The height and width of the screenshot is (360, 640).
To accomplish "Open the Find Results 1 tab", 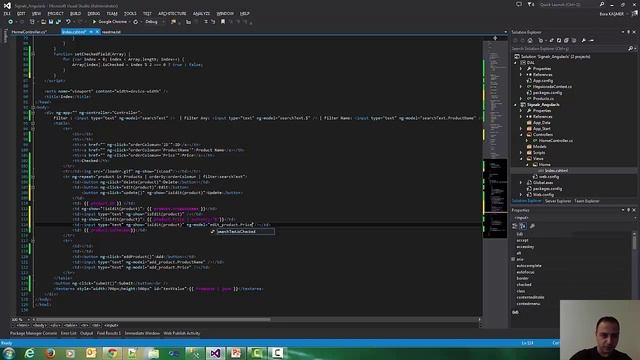I will pyautogui.click(x=109, y=333).
